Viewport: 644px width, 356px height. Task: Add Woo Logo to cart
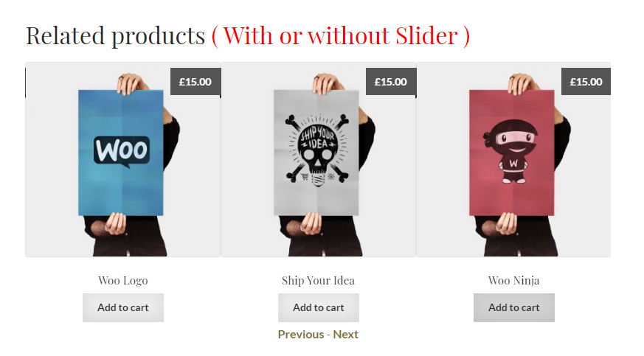[123, 307]
